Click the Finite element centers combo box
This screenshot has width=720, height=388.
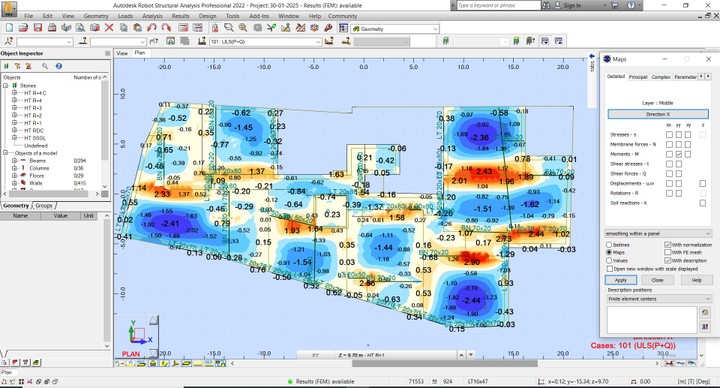click(x=658, y=299)
